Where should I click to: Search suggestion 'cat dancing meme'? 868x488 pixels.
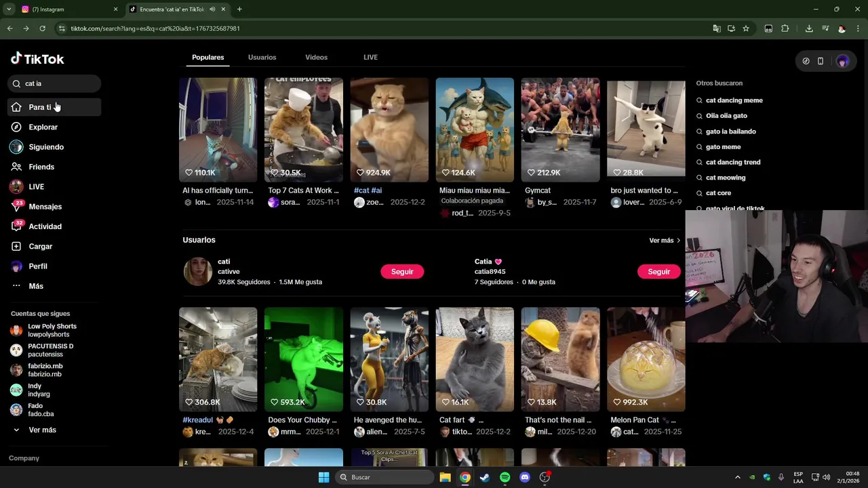click(734, 100)
